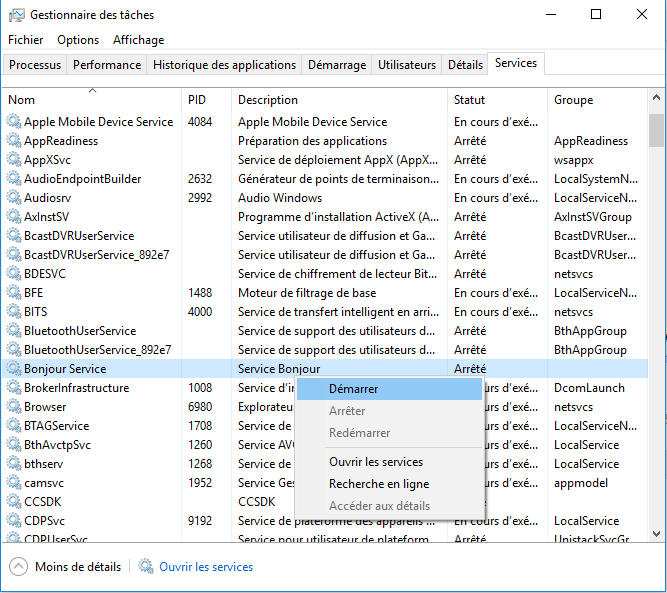Click the gear icon beside BITS
Screen dimensions: 667x593
pos(14,312)
